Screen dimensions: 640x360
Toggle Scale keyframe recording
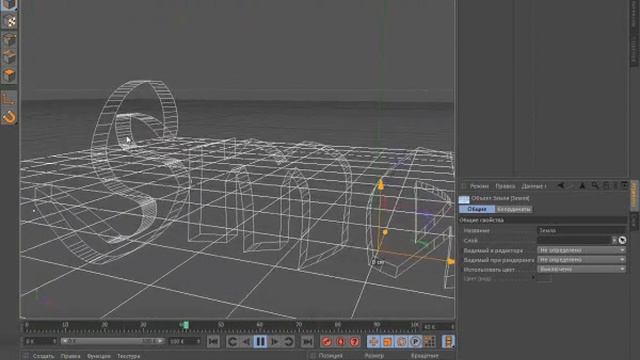[x=387, y=341]
